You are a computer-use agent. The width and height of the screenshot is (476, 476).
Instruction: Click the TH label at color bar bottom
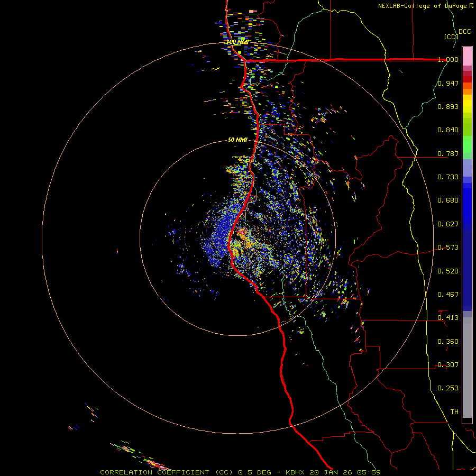[454, 412]
